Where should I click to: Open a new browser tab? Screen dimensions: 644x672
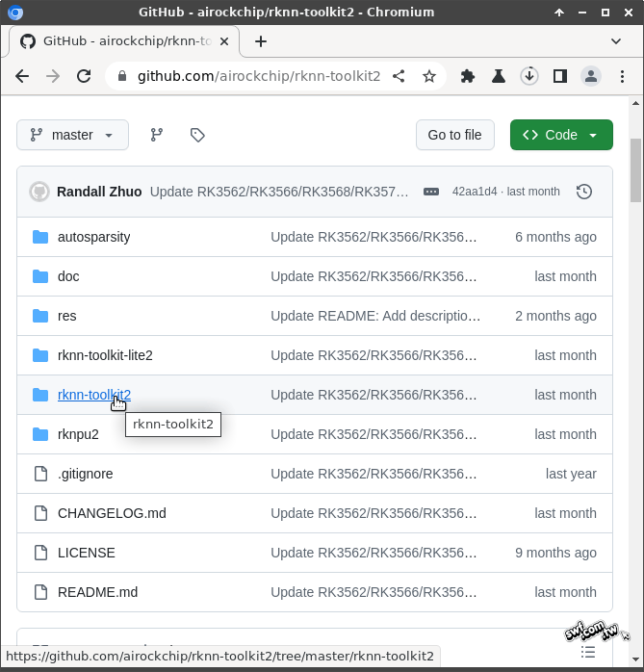tap(261, 41)
